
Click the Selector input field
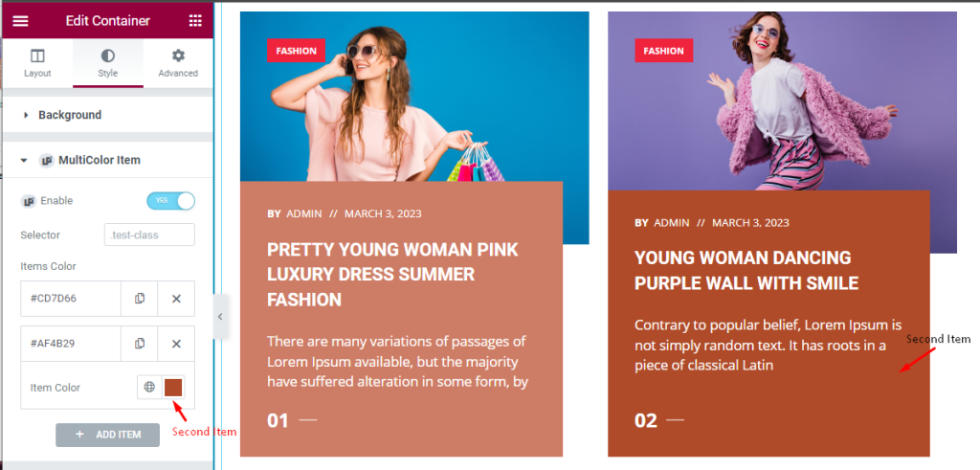[x=149, y=235]
